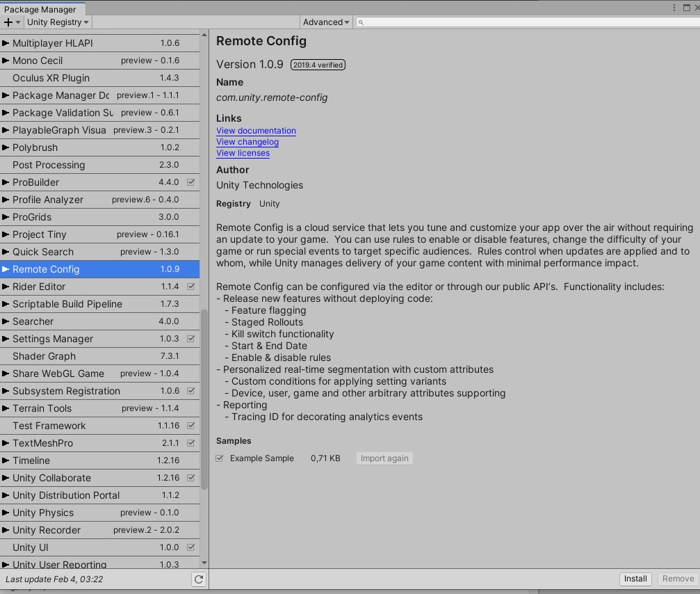Click the Remove button
Image resolution: width=700 pixels, height=594 pixels.
point(678,579)
